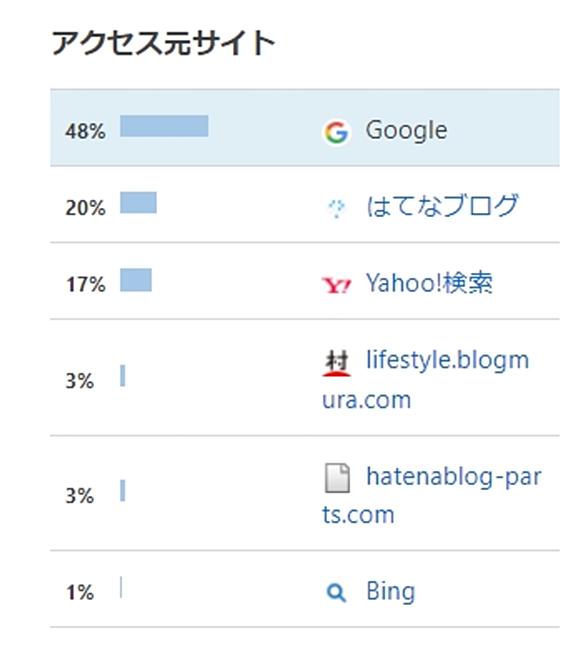Open the Google referrer link
The image size is (586, 656).
click(x=407, y=131)
